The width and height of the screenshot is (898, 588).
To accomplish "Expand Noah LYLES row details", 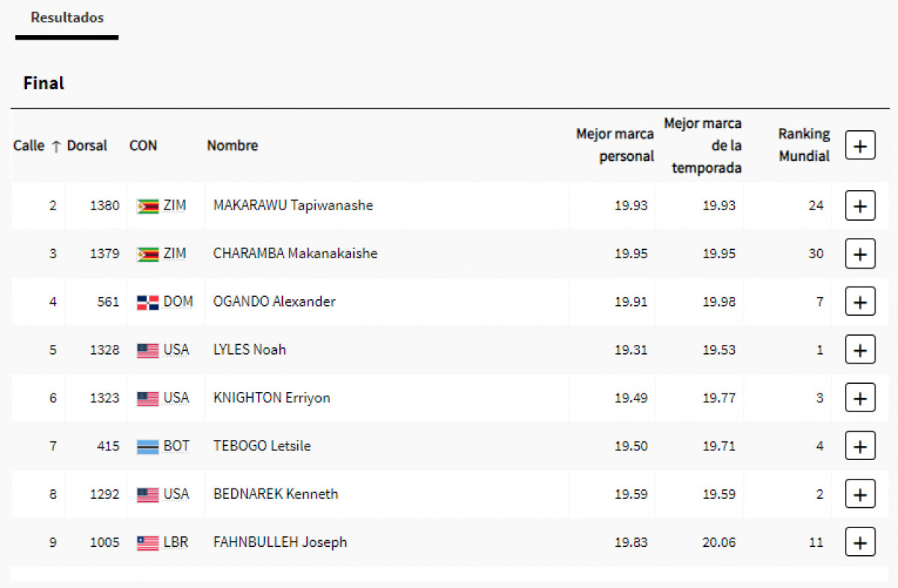I will pos(860,350).
